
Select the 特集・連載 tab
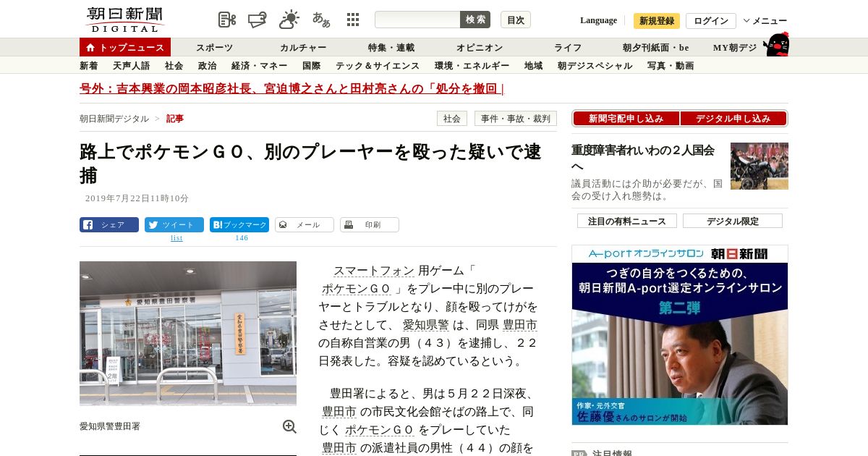pyautogui.click(x=391, y=47)
